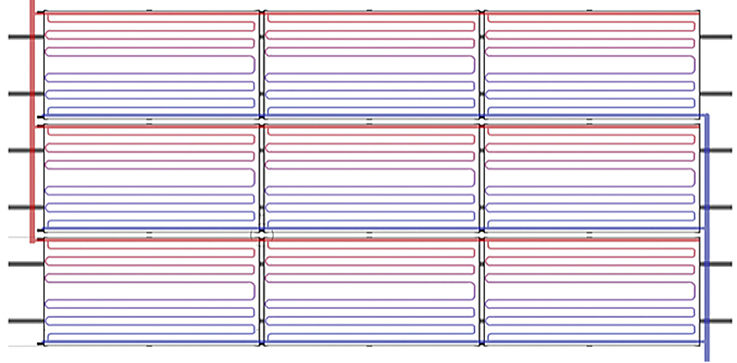Click the topmost black bracket on left side
Viewport: 737px width, 363px height.
[26, 37]
